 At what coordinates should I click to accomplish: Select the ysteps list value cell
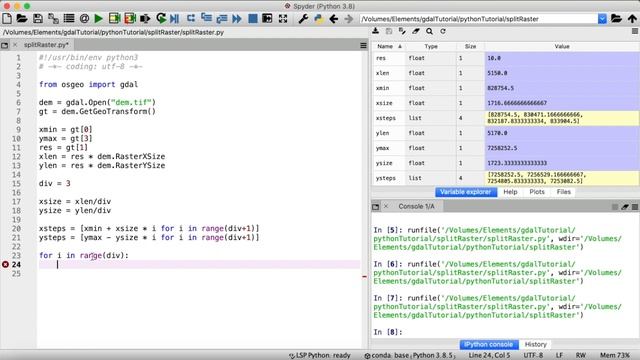[562, 178]
